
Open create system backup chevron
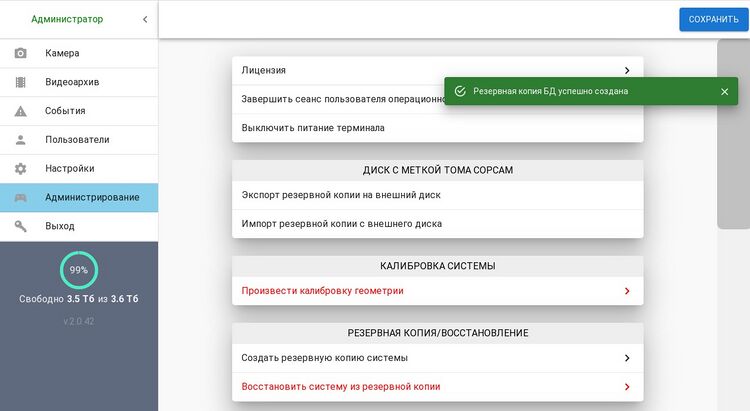[x=626, y=358]
